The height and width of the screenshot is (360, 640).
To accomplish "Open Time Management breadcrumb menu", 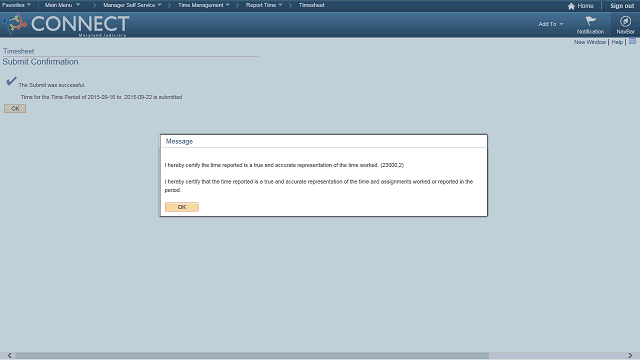I will (x=204, y=5).
